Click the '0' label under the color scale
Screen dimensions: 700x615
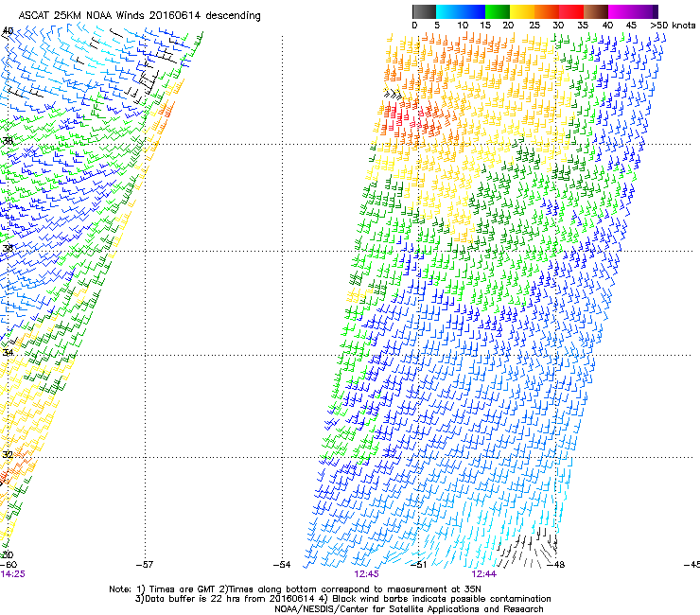coord(414,26)
